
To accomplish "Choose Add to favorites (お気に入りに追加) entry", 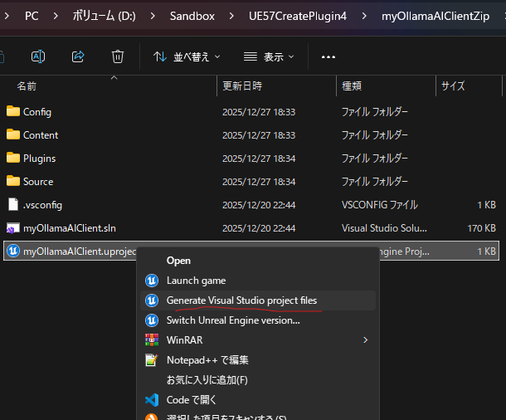I will click(207, 380).
